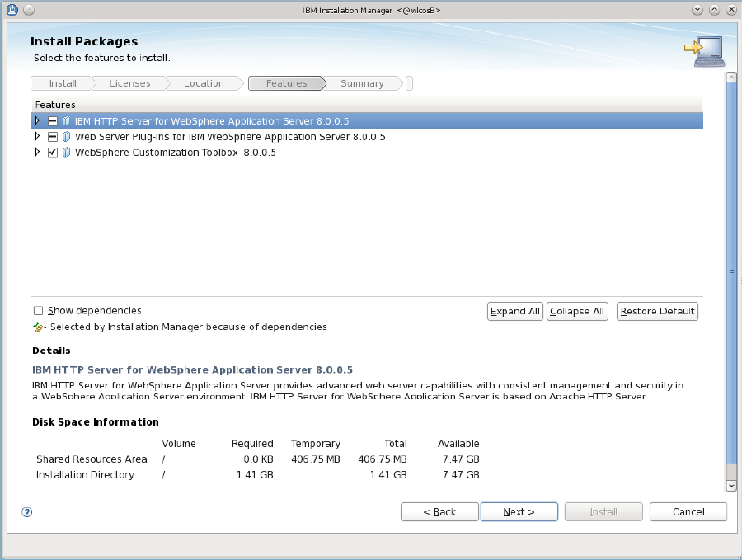Select the Features wizard step
The height and width of the screenshot is (560, 742).
pyautogui.click(x=287, y=83)
